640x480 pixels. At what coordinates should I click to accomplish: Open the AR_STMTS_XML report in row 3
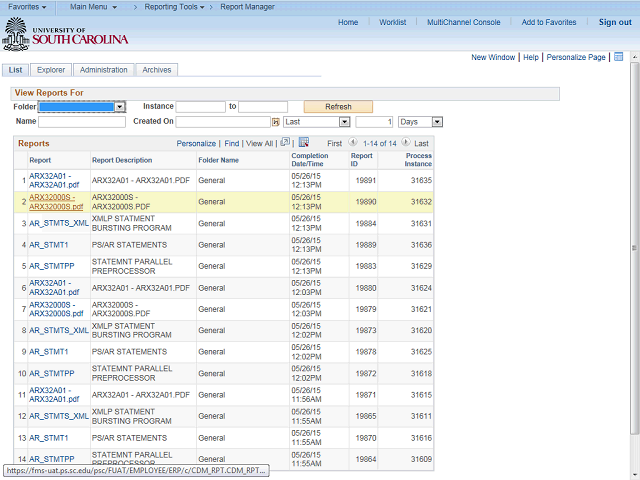point(59,223)
